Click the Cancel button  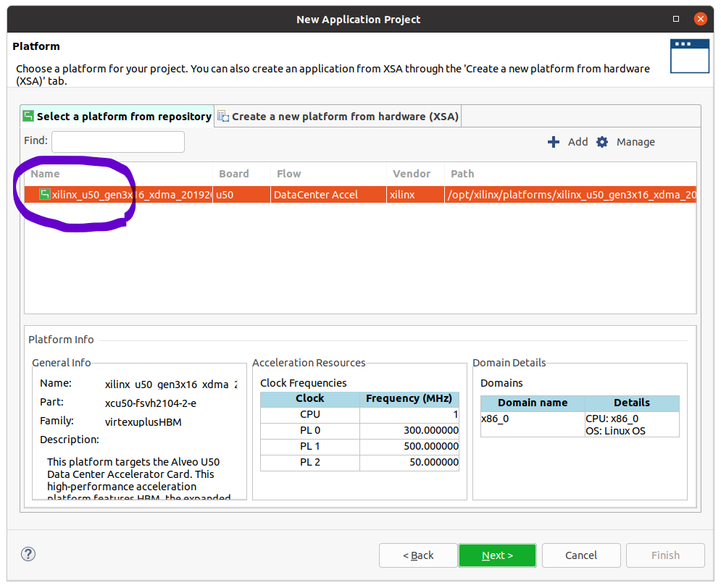(581, 555)
